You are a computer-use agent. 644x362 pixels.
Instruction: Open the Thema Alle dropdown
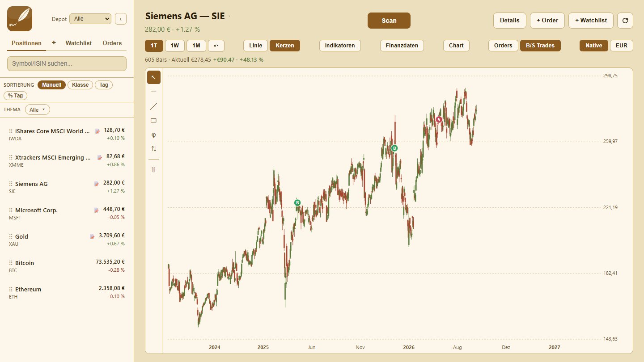pyautogui.click(x=38, y=109)
